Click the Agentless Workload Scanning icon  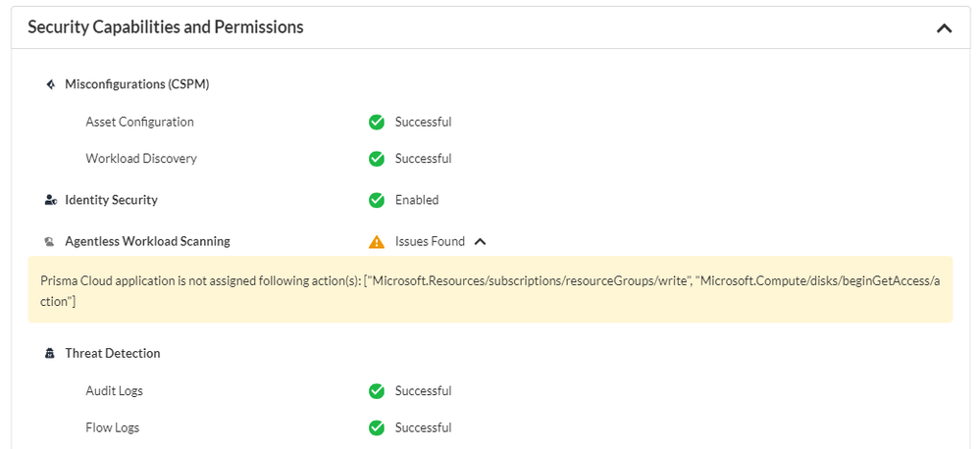tap(50, 241)
